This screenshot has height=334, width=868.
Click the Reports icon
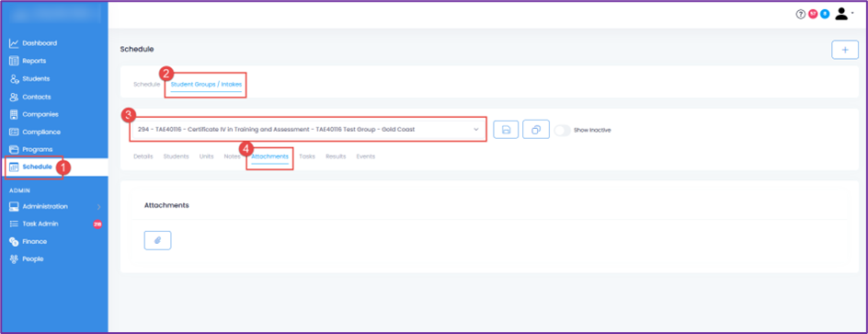15,61
